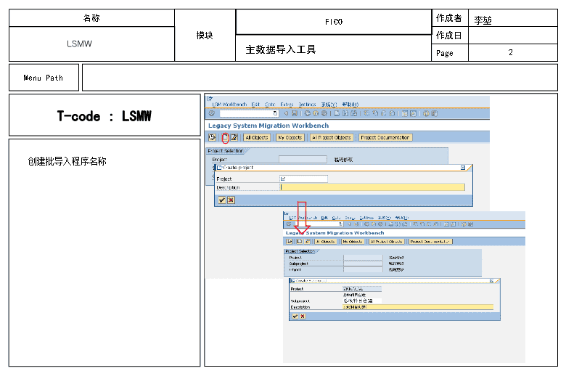Click Print icon in larger LSMW window
Viewport: 566px width, 392px height.
[x=337, y=113]
